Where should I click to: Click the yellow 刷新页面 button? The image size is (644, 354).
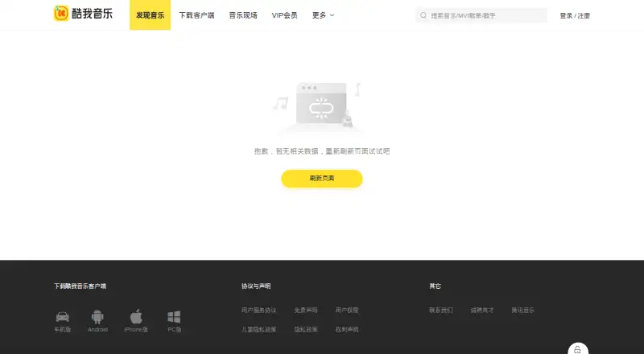pyautogui.click(x=321, y=179)
